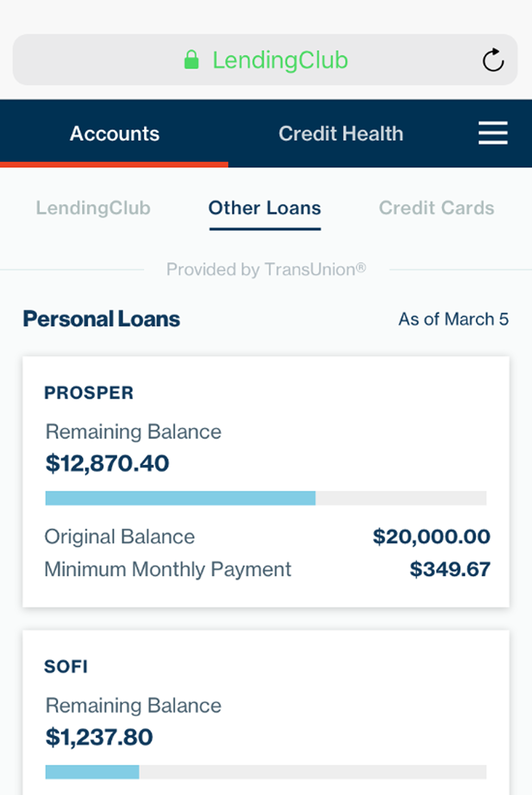Click the Prosper loan progress bar
532x795 pixels.
(x=266, y=498)
